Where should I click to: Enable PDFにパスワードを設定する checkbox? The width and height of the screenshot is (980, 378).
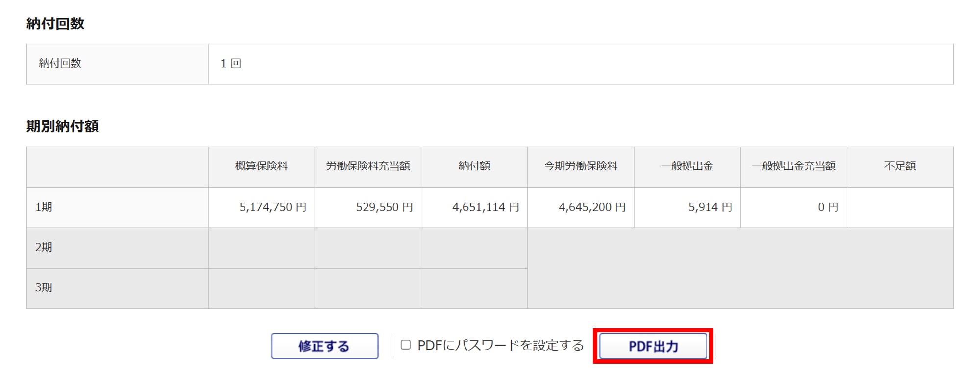[406, 345]
